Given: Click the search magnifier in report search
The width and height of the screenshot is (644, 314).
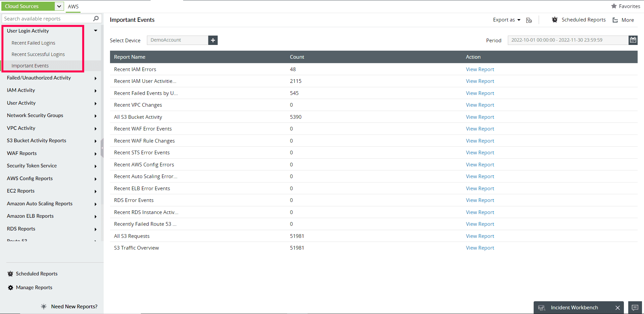Looking at the screenshot, I should [96, 18].
